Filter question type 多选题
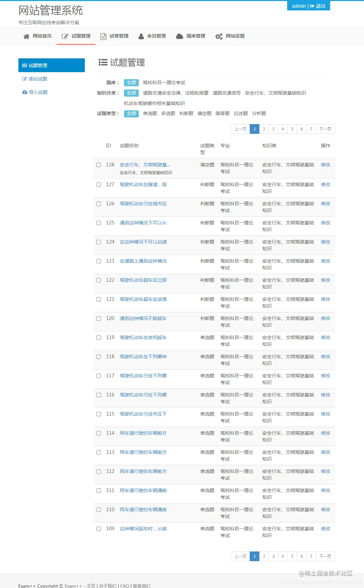This screenshot has width=364, height=588. coord(168,113)
